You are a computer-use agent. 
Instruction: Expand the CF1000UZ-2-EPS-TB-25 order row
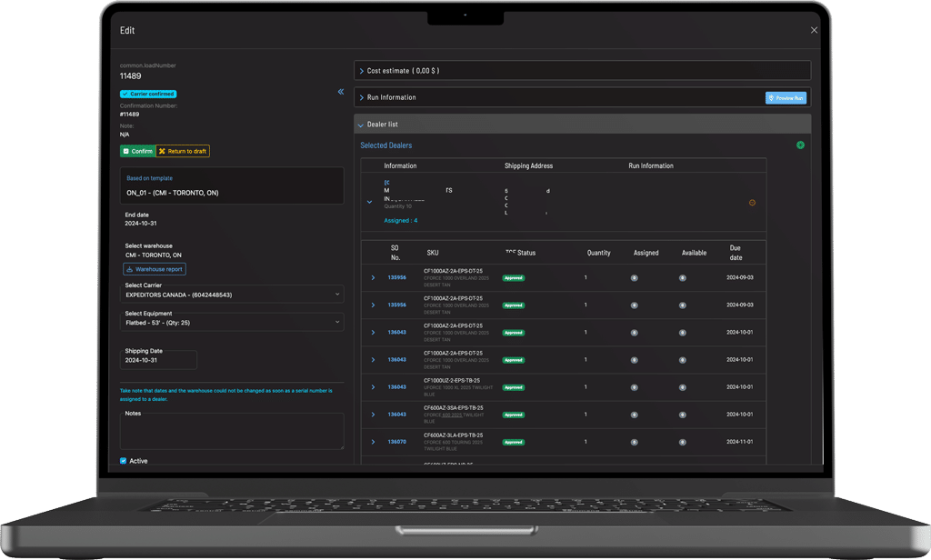tap(373, 387)
